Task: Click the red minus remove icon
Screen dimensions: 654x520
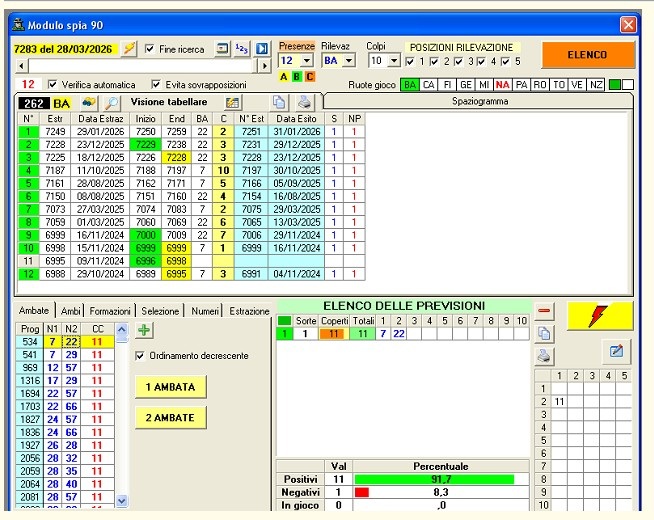Action: pos(545,312)
